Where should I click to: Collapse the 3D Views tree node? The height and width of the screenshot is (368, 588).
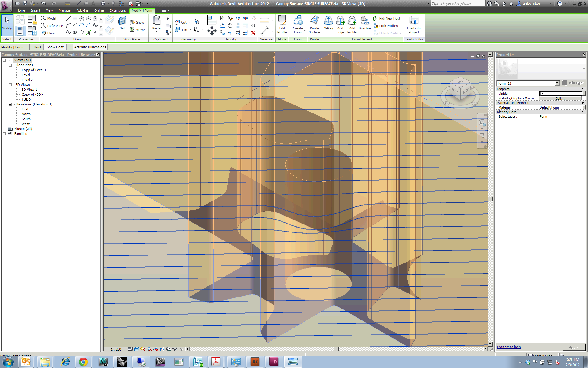[10, 85]
